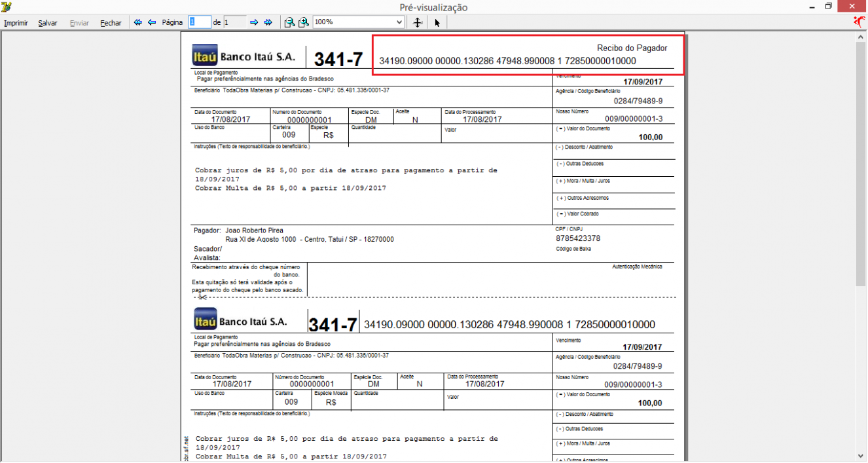This screenshot has height=463, width=868.
Task: Click the red logo icon at the toolbar's right
Action: [x=859, y=22]
